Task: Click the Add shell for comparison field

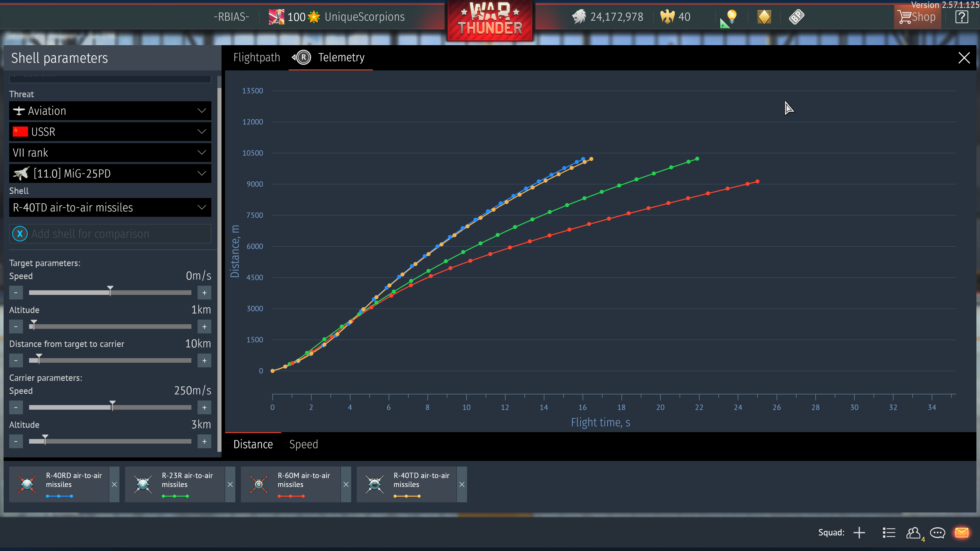Action: [x=110, y=233]
